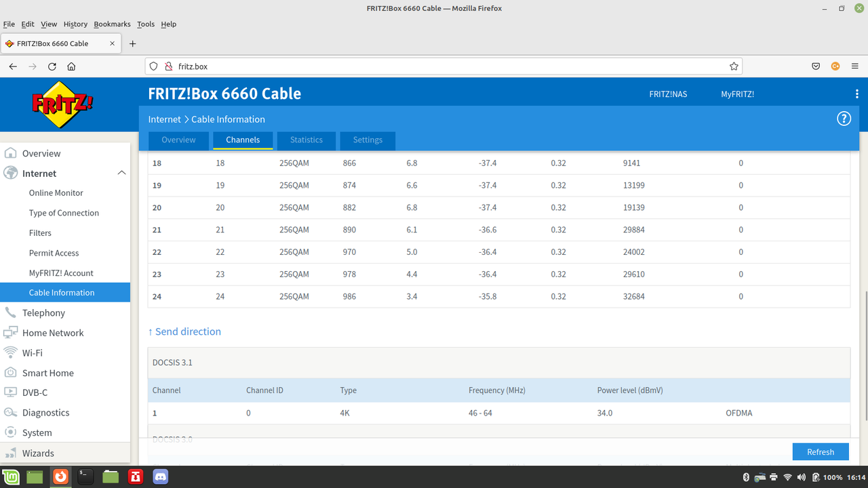This screenshot has width=868, height=488.
Task: Open Firefox application hamburger menu
Action: pos(854,66)
